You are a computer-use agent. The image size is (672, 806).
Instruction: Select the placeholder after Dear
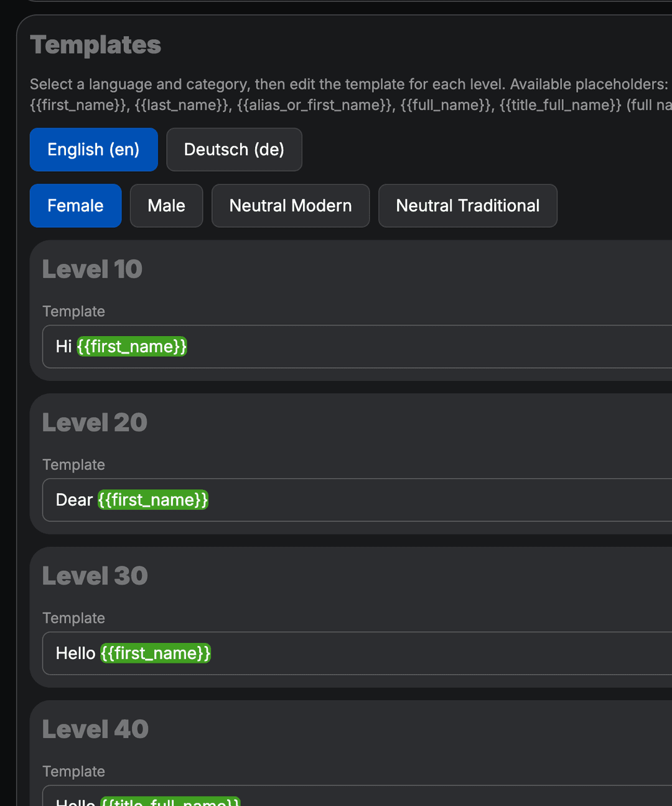(153, 500)
